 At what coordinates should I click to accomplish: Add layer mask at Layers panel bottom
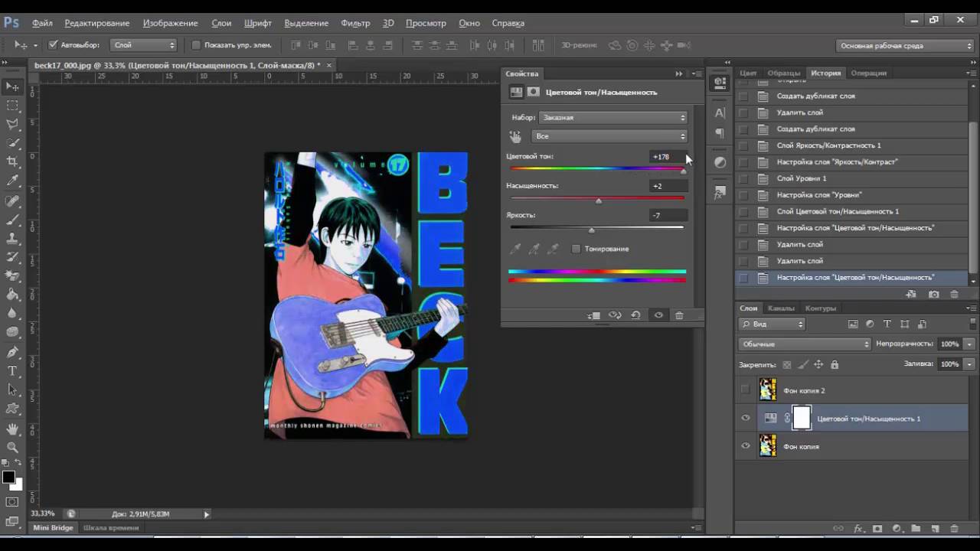(877, 529)
